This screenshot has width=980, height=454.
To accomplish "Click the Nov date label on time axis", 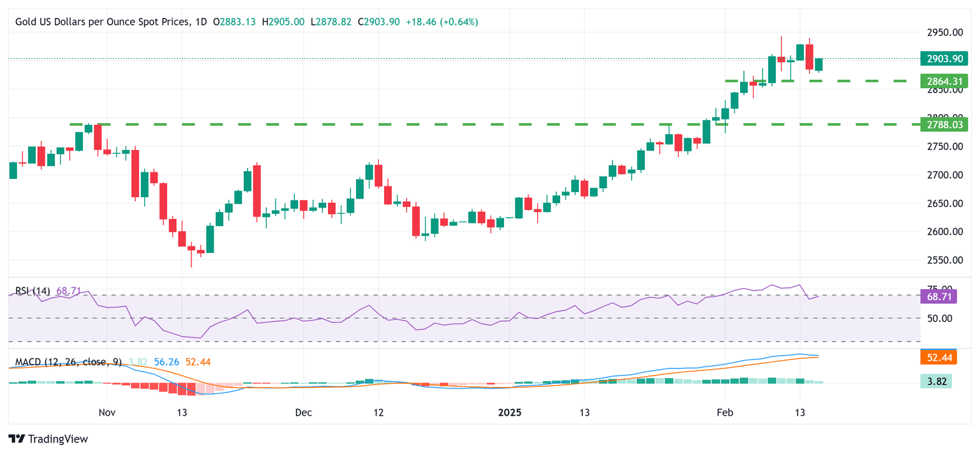I will 107,412.
